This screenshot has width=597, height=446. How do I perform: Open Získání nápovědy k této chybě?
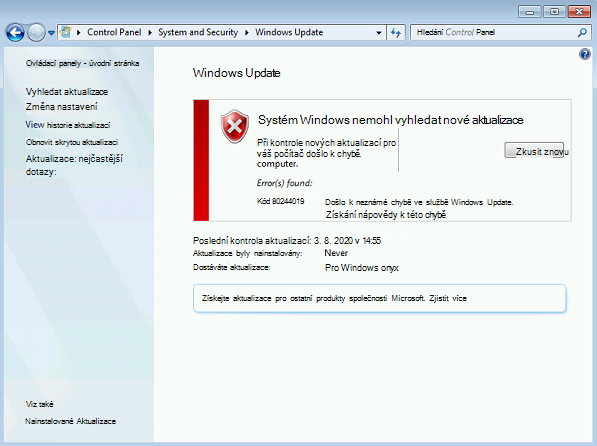385,215
